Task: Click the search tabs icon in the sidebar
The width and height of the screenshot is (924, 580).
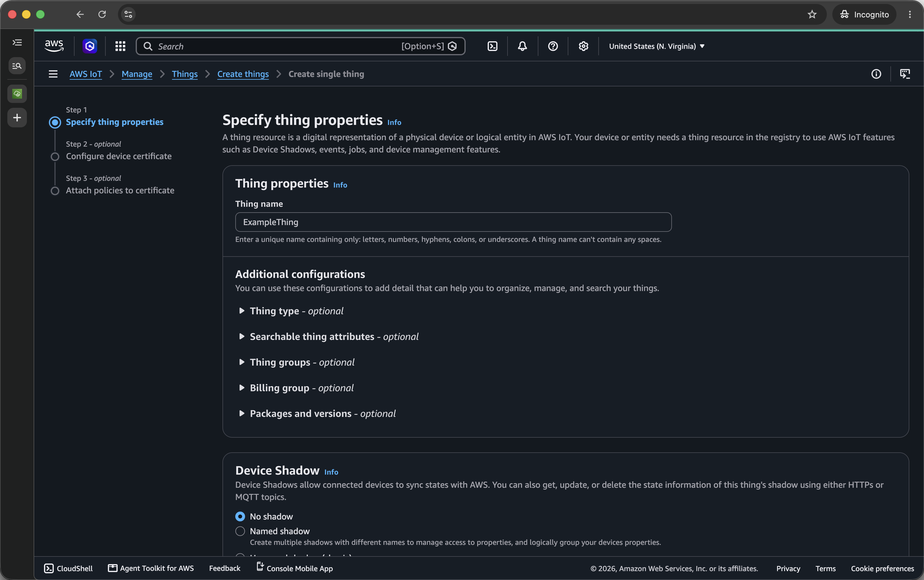Action: pos(17,66)
